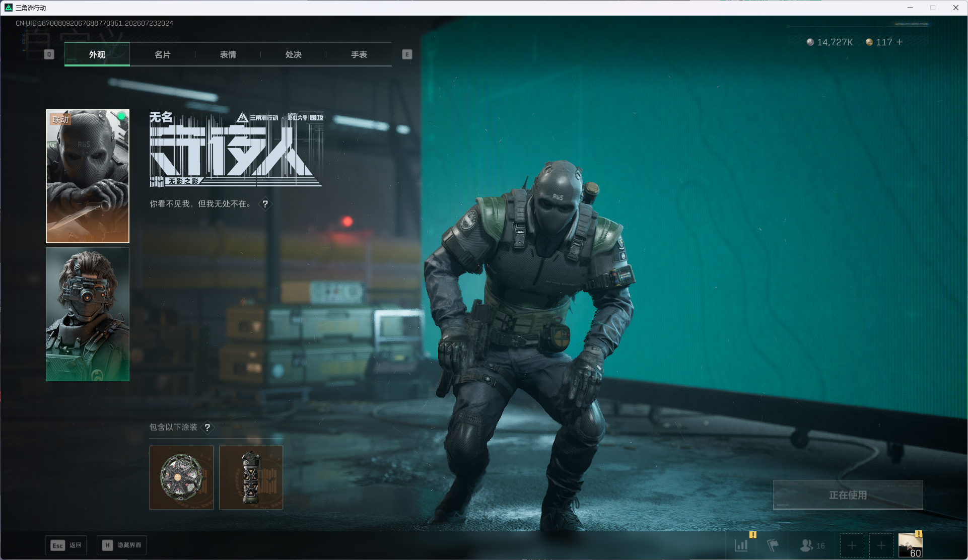Select the 表情 tab
968x560 pixels.
click(x=228, y=54)
